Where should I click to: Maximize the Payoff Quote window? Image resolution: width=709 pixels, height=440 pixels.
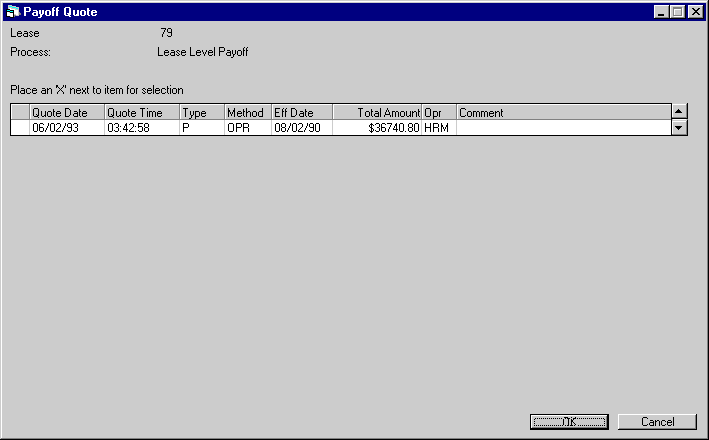[x=677, y=12]
